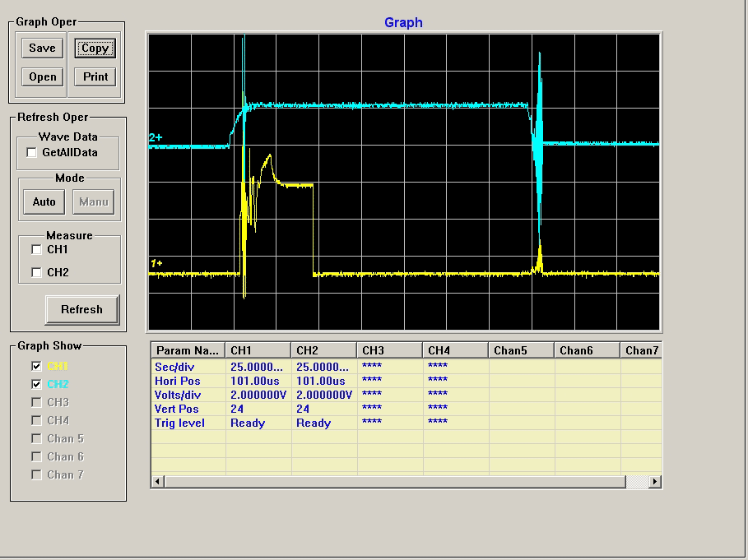
Task: Toggle the CH3 Graph Show checkbox
Action: coord(36,402)
